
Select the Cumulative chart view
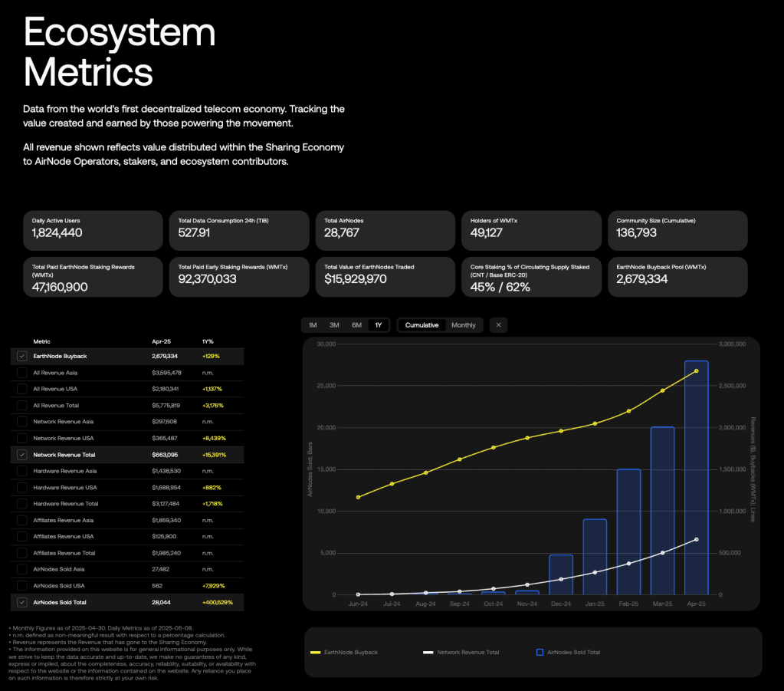(422, 325)
